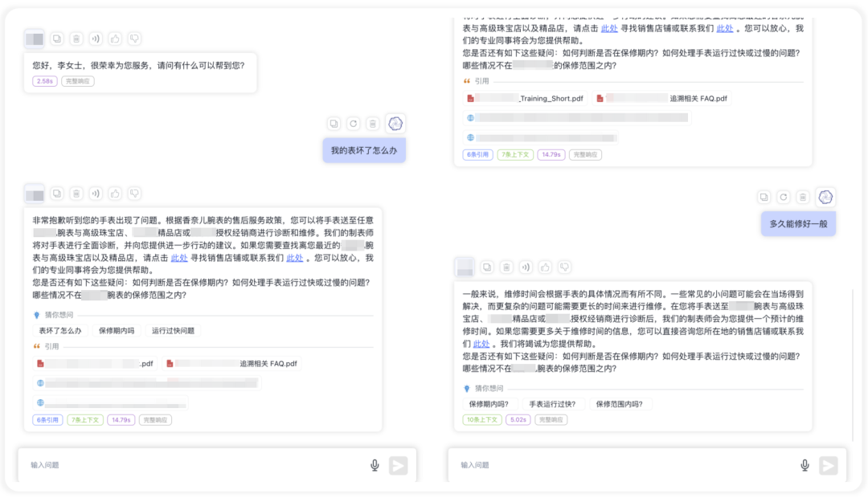Click bot avatar above 一般来说 reply

click(x=465, y=267)
